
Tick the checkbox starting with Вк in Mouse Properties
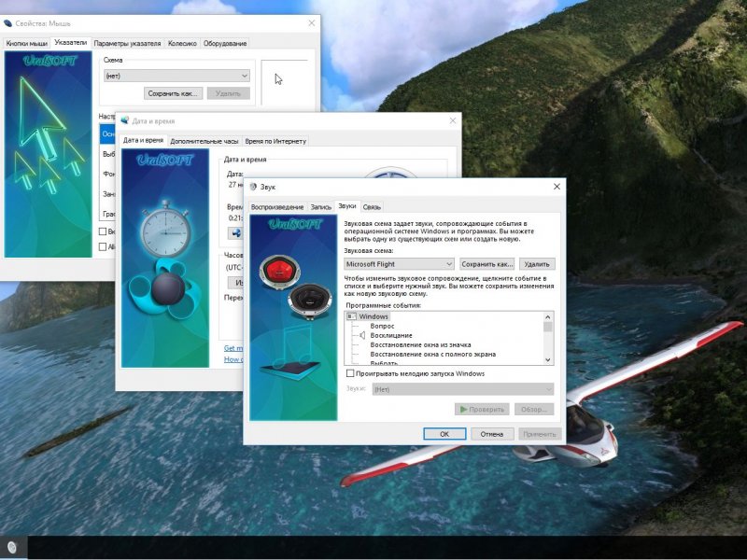click(x=103, y=231)
